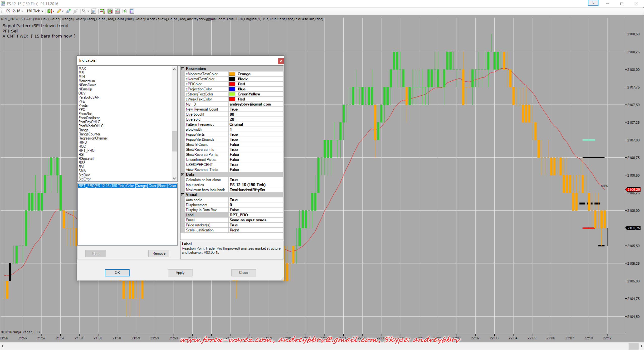Open the Data Series icon

tap(110, 11)
